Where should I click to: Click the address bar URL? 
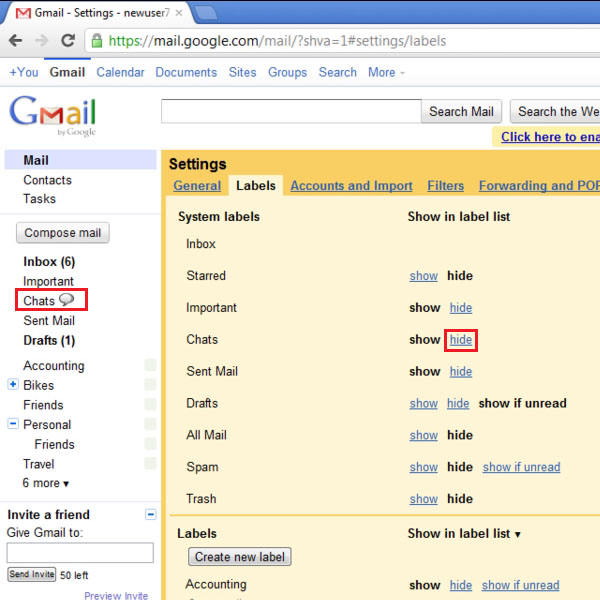tap(277, 41)
